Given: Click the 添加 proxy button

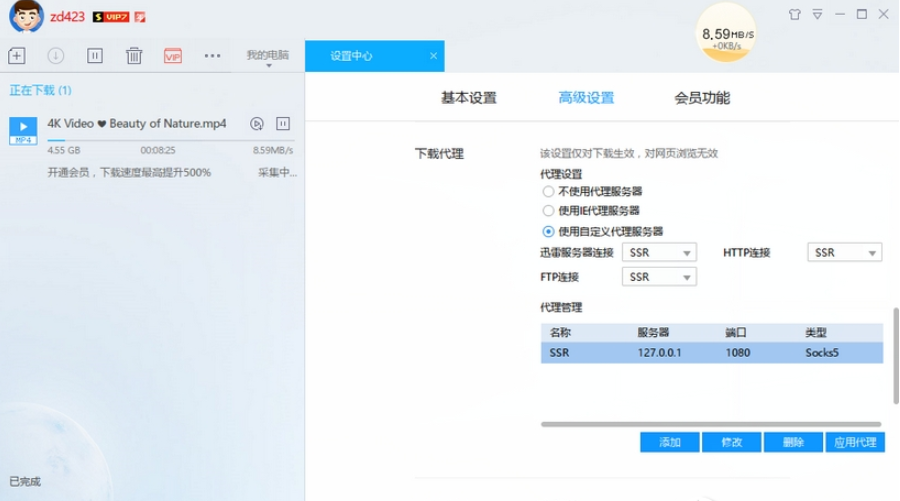Looking at the screenshot, I should pos(669,442).
